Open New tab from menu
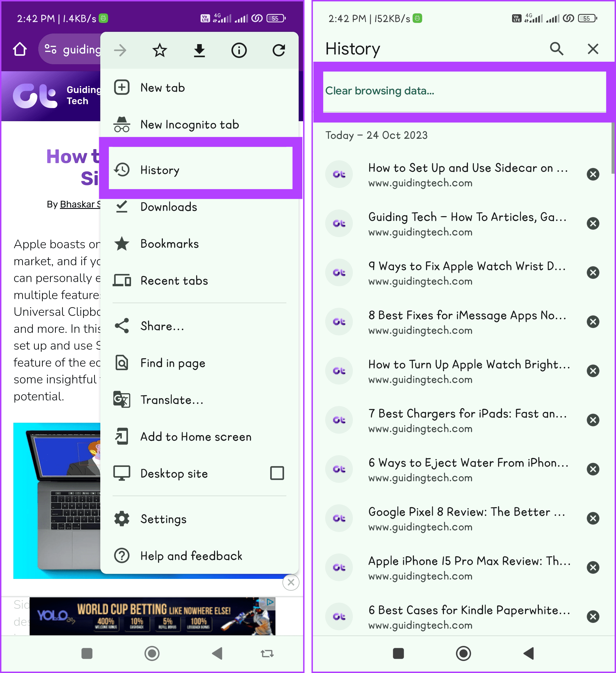Viewport: 616px width, 673px height. [x=199, y=87]
